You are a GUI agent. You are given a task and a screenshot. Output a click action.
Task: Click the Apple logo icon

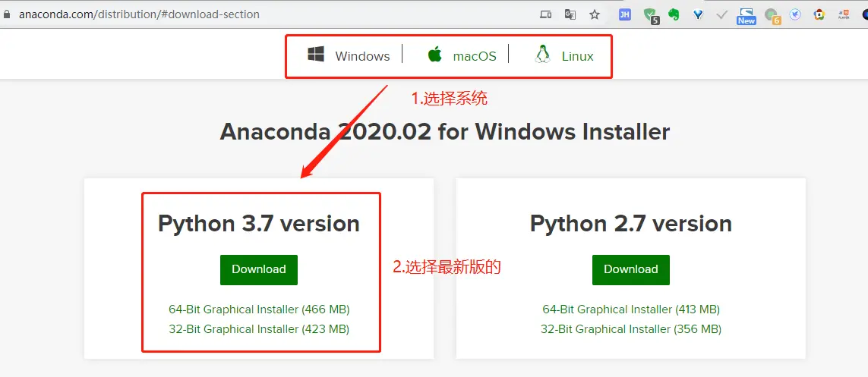(434, 54)
